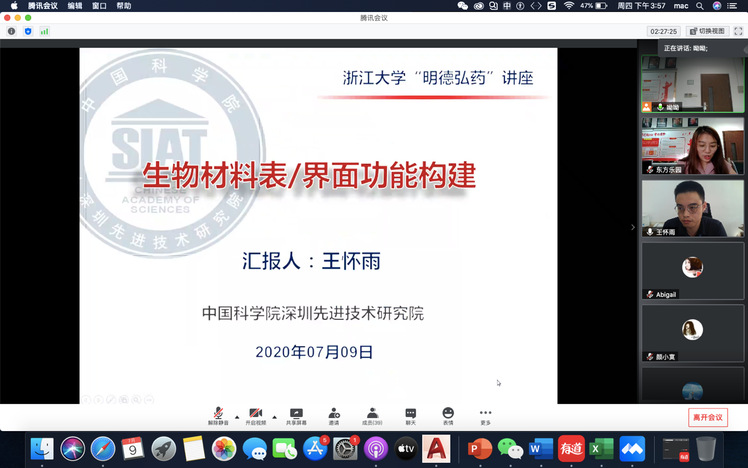Click the date and time 周四 下午3:57

click(641, 6)
